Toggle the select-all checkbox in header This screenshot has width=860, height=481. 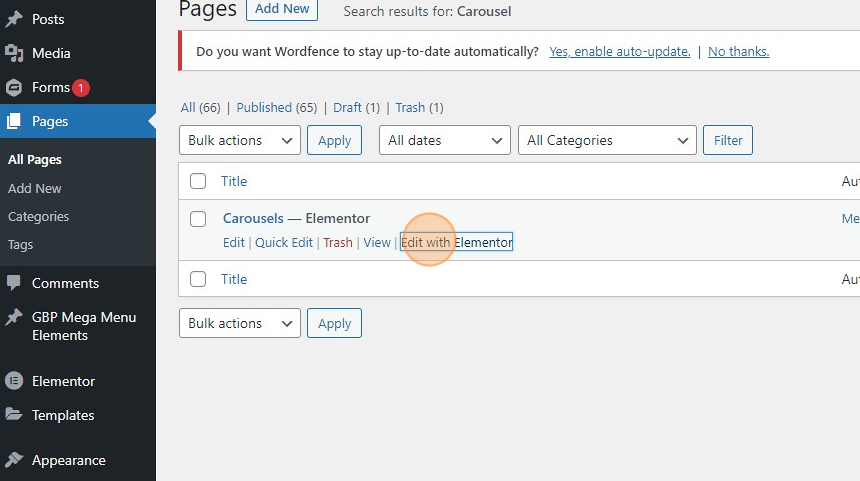tap(198, 181)
